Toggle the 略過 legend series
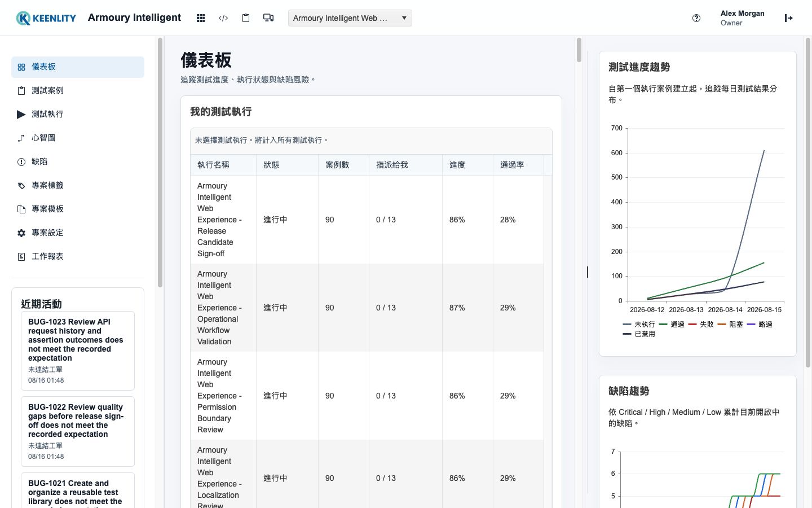812x508 pixels. 760,325
